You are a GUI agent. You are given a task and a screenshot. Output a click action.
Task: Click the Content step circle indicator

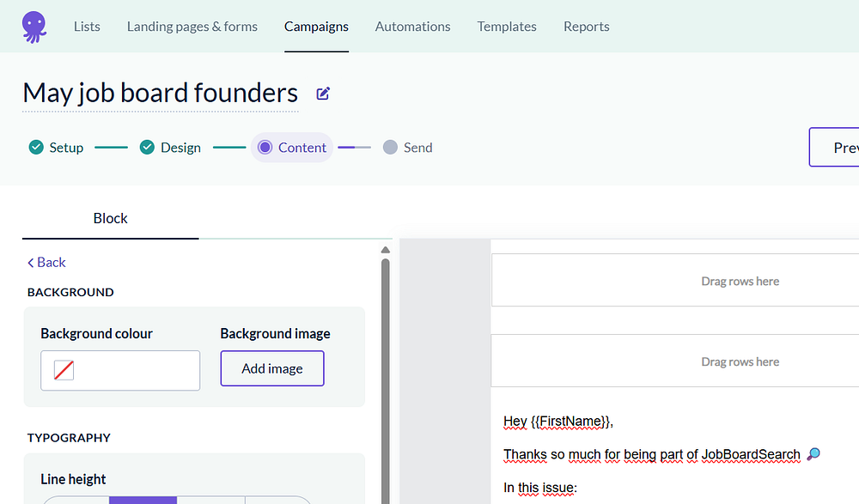point(265,148)
